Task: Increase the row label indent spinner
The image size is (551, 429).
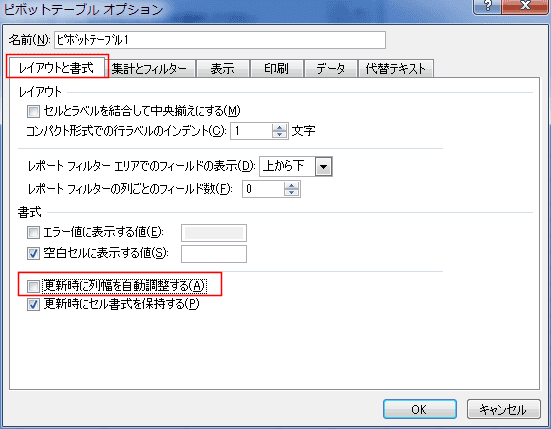Action: click(x=279, y=127)
